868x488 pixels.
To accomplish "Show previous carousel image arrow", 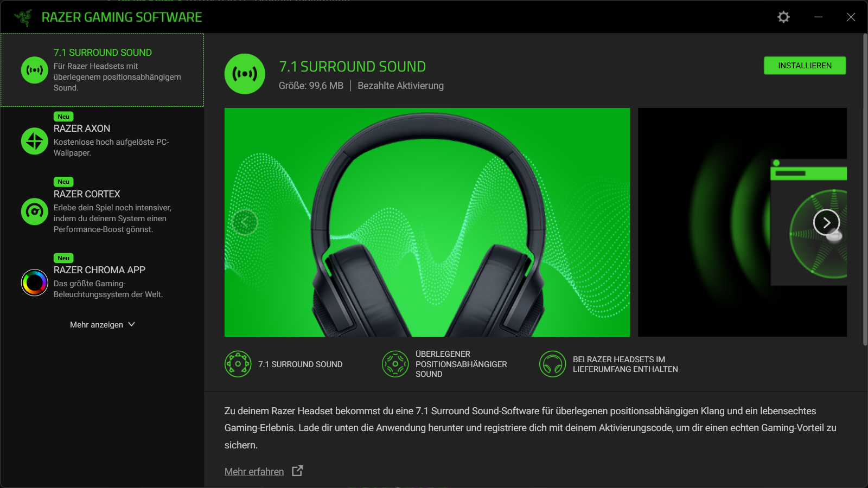I will coord(245,222).
